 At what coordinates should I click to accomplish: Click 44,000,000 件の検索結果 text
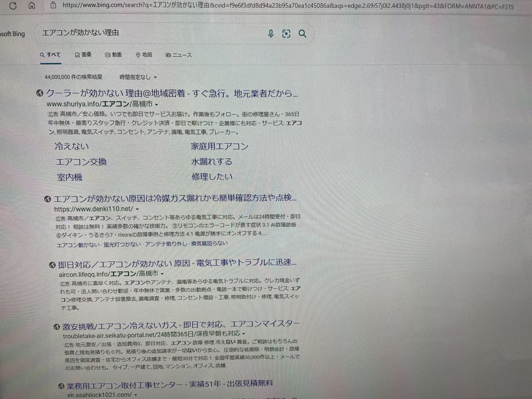(x=73, y=77)
